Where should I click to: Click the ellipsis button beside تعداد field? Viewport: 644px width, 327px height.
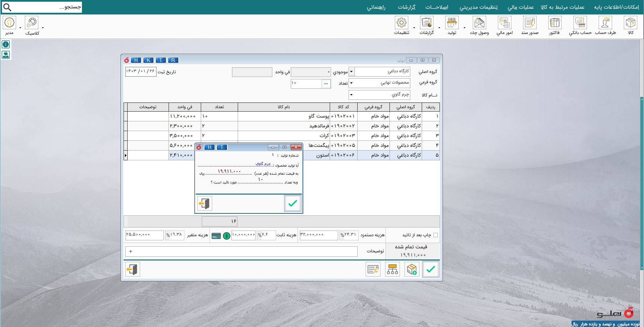[326, 84]
